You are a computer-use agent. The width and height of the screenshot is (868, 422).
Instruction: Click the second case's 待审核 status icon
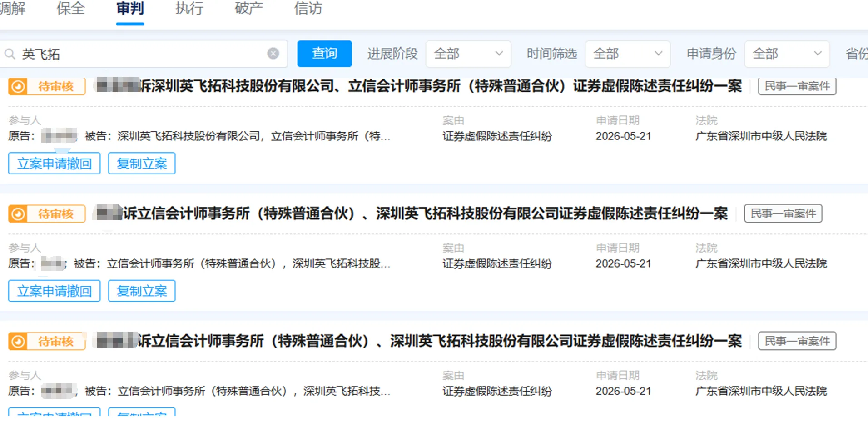18,213
